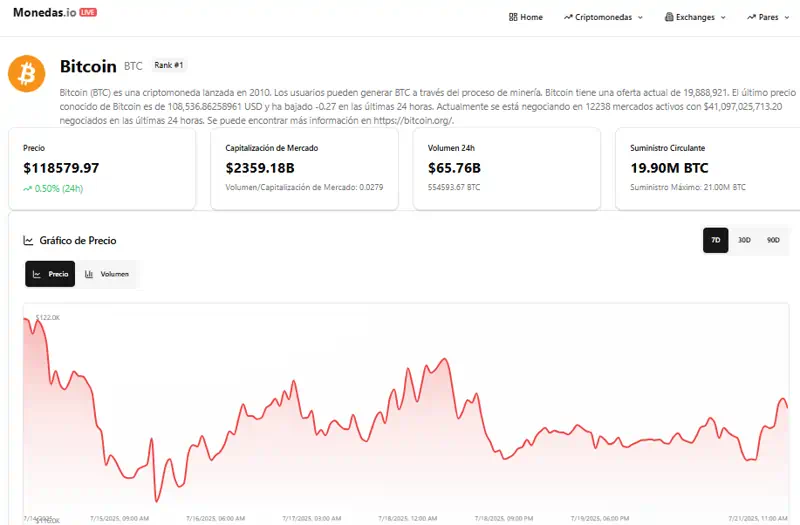Click the 7/15/2025, 09:00 AM axis label

click(119, 518)
